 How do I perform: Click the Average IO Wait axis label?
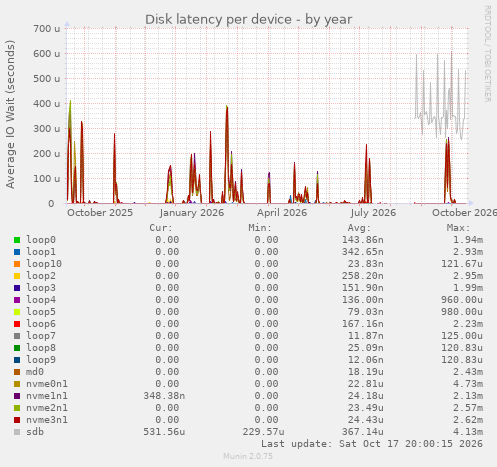(x=10, y=114)
